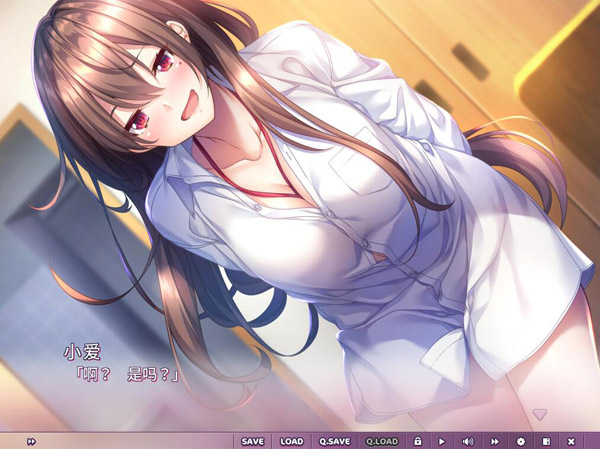
Task: Toggle the lock icon in toolbar
Action: 417,441
